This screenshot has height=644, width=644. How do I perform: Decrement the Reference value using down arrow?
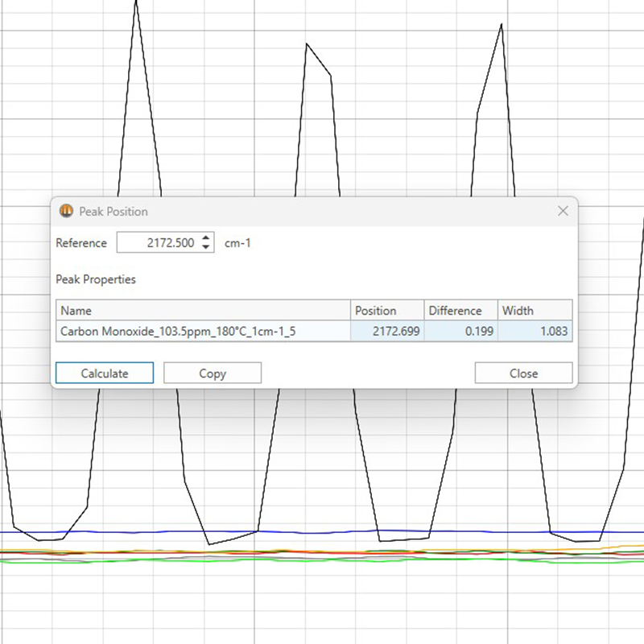point(208,247)
